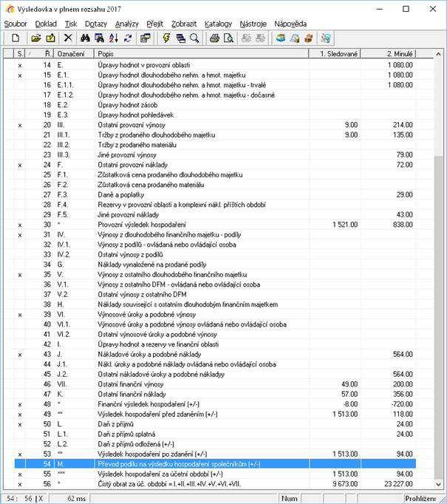
Task: Click the vertical scrollbar thumb
Action: point(438,316)
